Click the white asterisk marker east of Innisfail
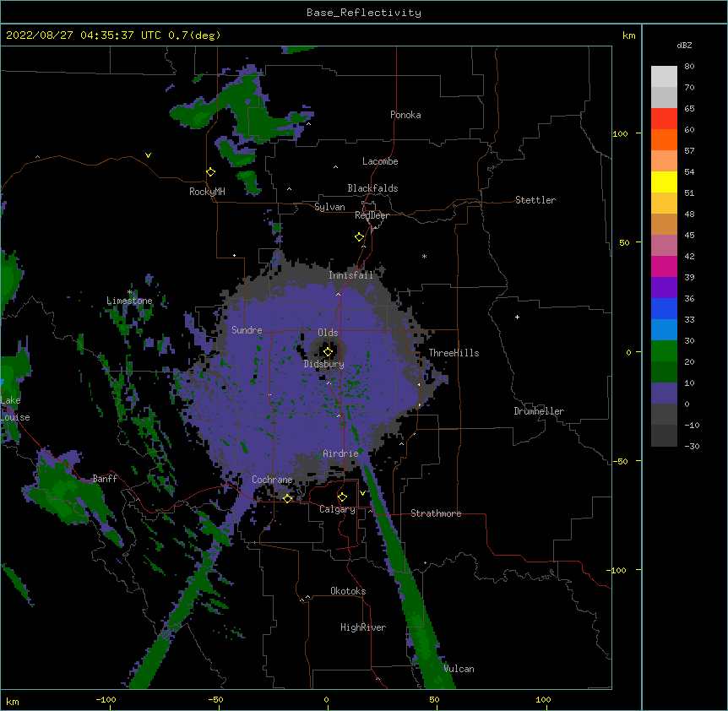The width and height of the screenshot is (728, 711). (x=424, y=257)
